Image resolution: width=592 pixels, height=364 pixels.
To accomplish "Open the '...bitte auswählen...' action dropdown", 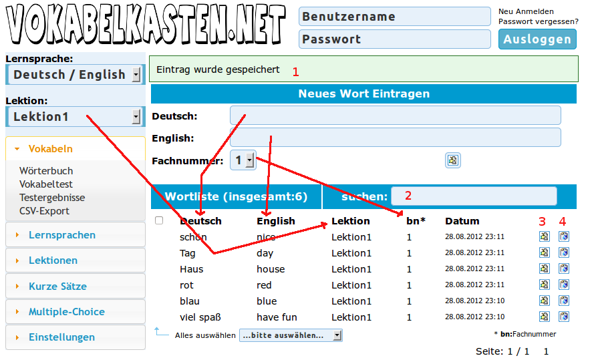I will pyautogui.click(x=291, y=335).
